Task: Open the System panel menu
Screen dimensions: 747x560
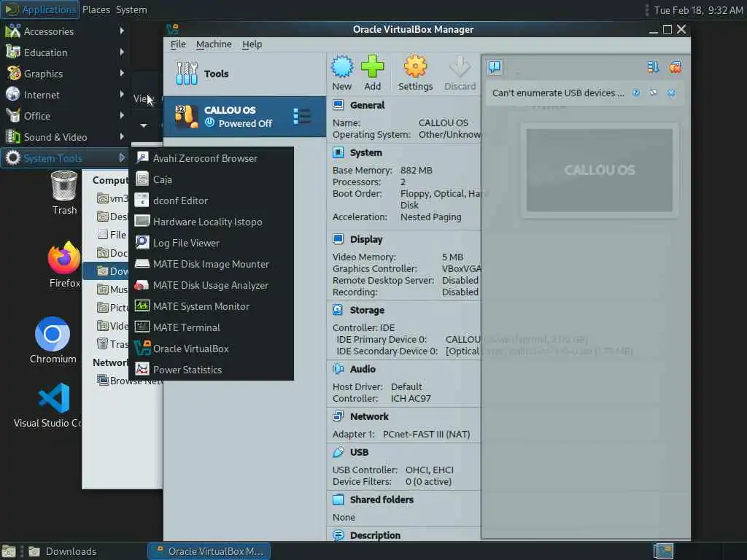Action: click(131, 9)
